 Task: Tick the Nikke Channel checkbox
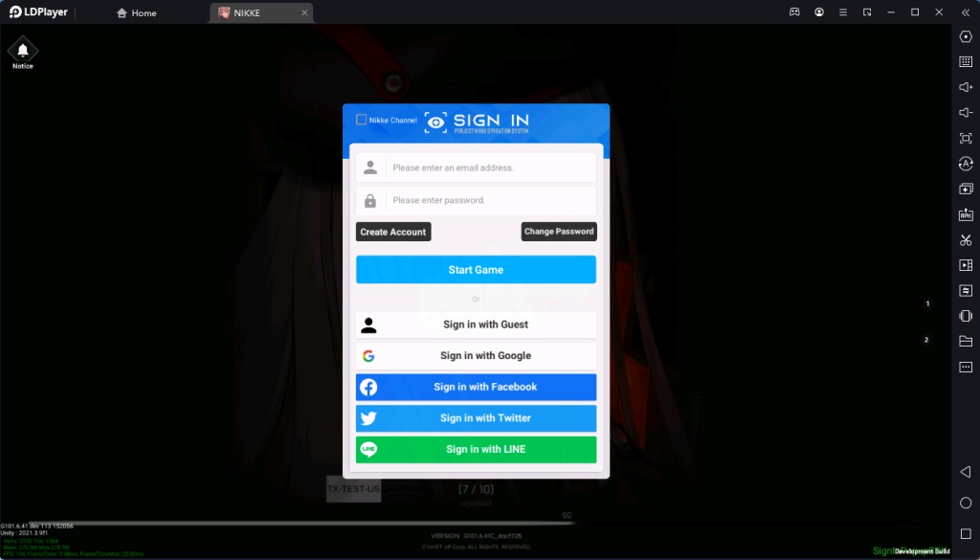361,120
